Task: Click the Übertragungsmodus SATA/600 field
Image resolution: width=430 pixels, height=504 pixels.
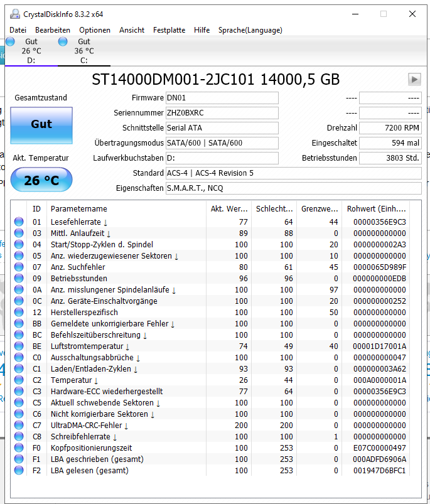Action: click(222, 143)
